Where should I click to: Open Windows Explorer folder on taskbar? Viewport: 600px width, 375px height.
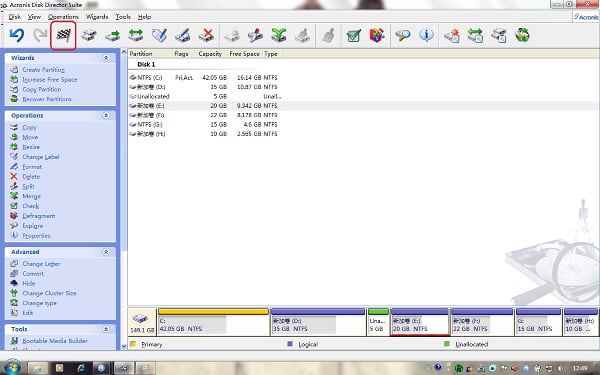(38, 368)
